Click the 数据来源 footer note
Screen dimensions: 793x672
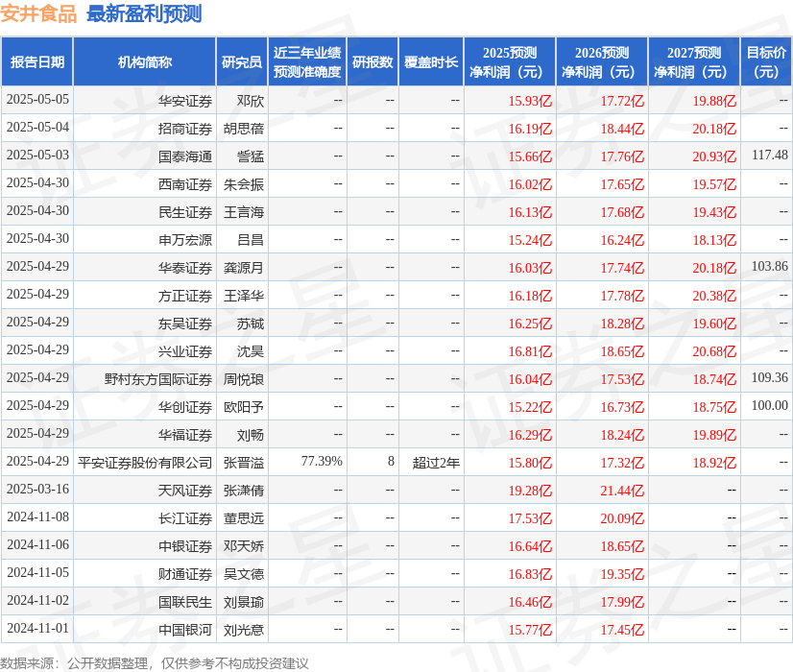(155, 663)
